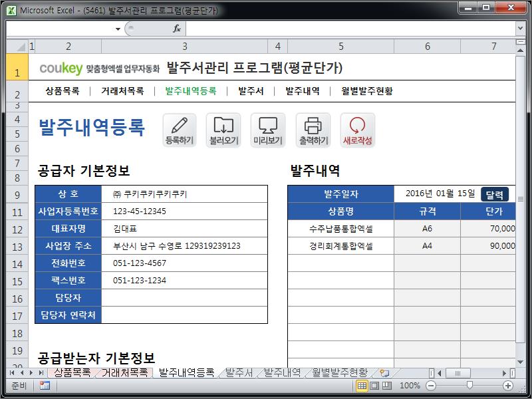
Task: Select the empty 담당자 value cell
Action: pyautogui.click(x=185, y=298)
